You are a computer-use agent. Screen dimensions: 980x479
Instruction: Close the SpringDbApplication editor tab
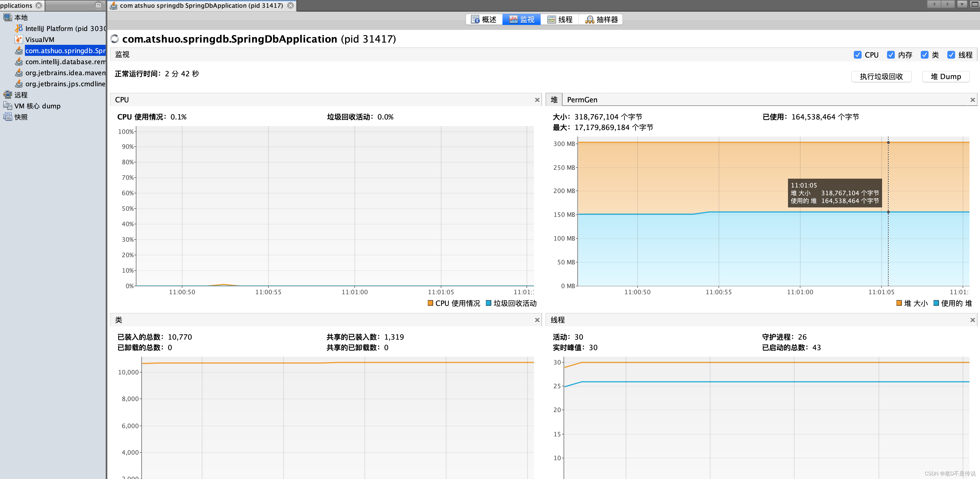(x=291, y=5)
